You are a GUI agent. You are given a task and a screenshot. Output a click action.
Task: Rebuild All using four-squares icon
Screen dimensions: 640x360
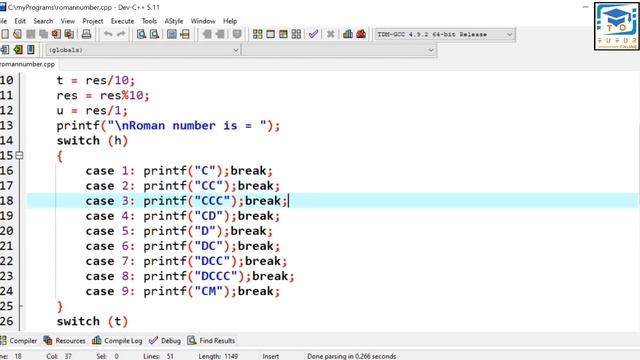pyautogui.click(x=296, y=34)
